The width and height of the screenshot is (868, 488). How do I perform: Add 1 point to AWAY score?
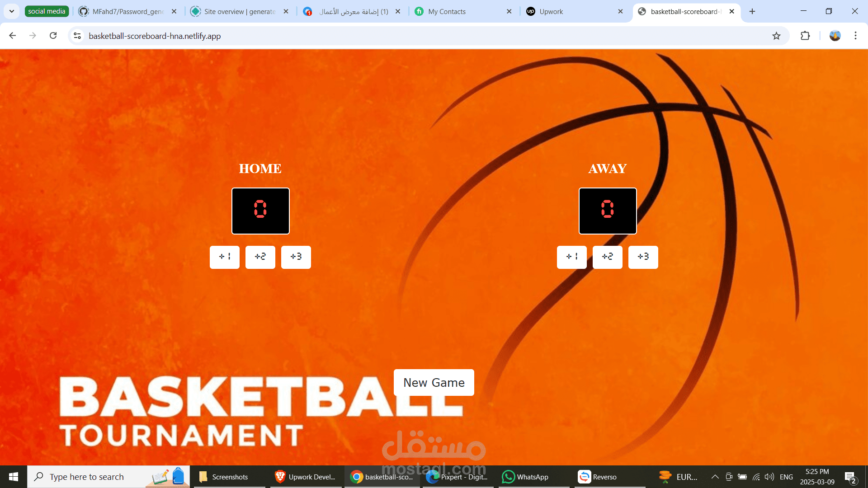tap(571, 257)
